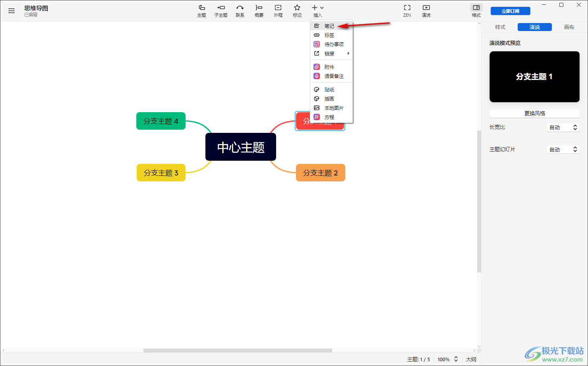The image size is (588, 366).
Task: Select the 中心主题 central node
Action: click(241, 147)
